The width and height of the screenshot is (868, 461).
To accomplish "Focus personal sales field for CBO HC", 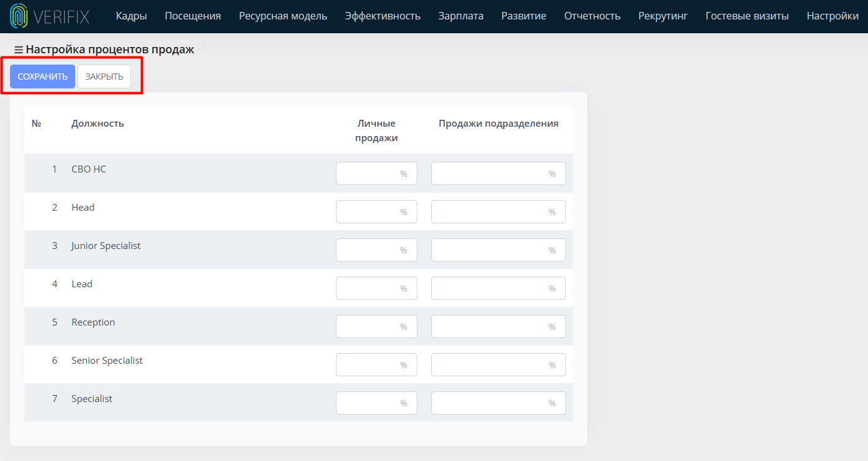I will pos(377,174).
